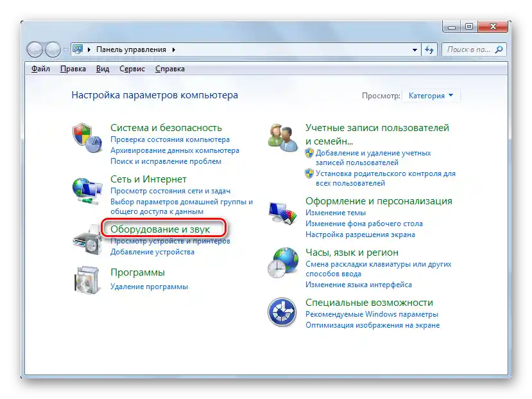Image resolution: width=532 pixels, height=399 pixels.
Task: Open the Справка menu
Action: click(170, 69)
